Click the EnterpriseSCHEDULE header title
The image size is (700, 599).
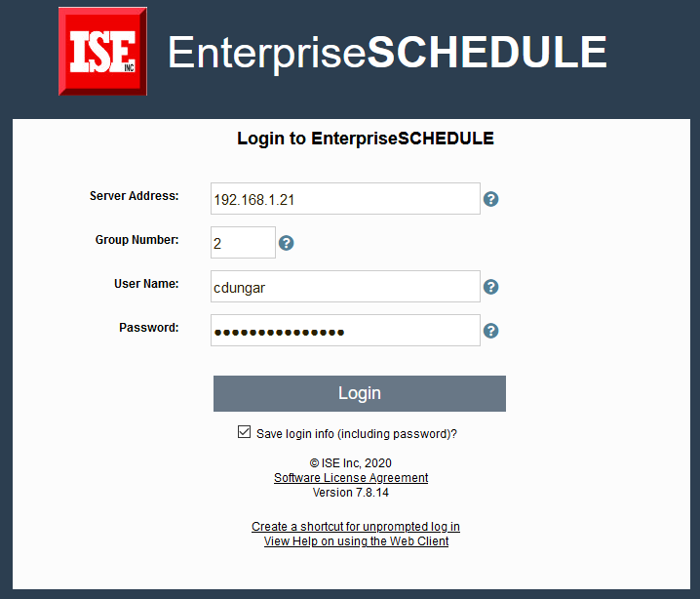click(387, 52)
